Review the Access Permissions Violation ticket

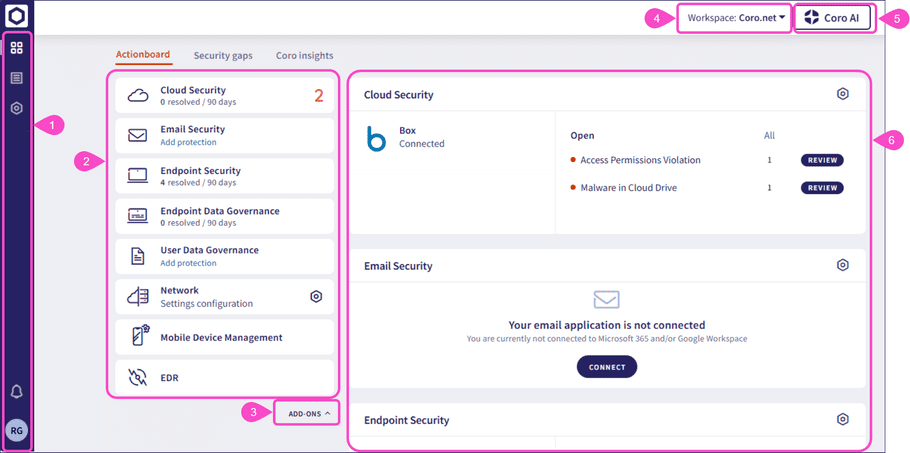click(822, 160)
